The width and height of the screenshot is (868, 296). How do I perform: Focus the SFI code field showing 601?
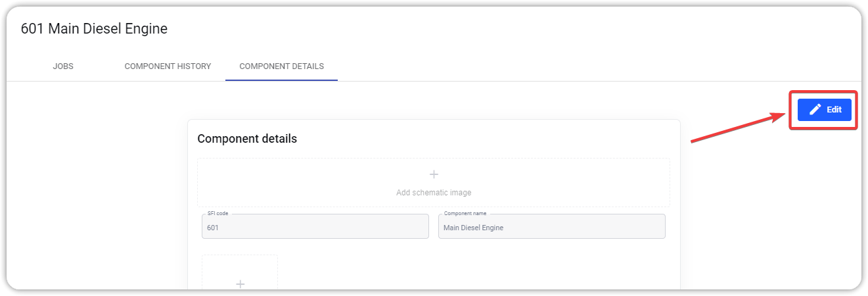[x=315, y=226]
